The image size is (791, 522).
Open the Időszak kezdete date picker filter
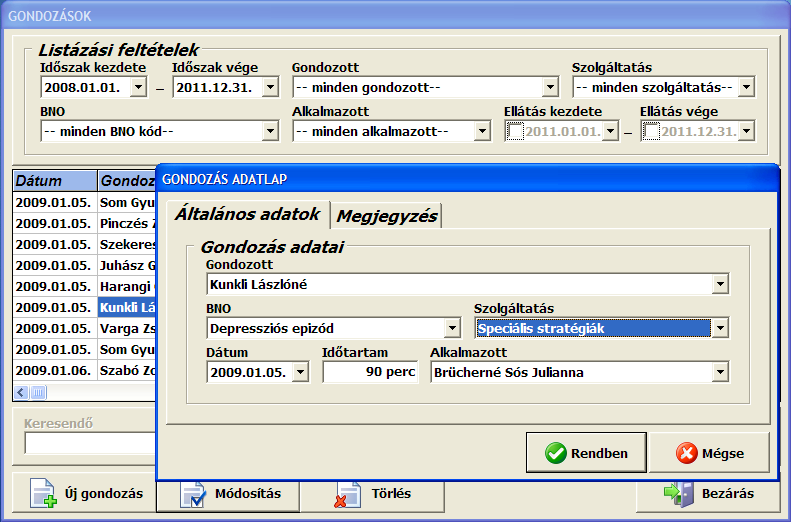point(138,88)
